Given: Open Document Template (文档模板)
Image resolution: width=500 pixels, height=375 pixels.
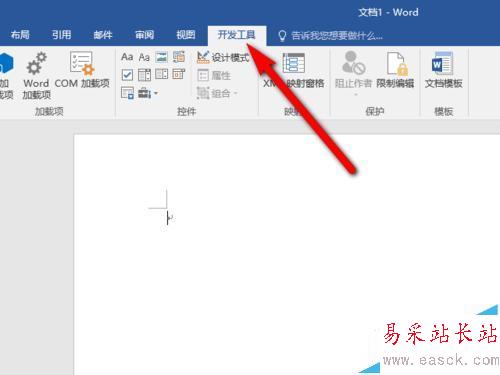Looking at the screenshot, I should click(x=443, y=70).
